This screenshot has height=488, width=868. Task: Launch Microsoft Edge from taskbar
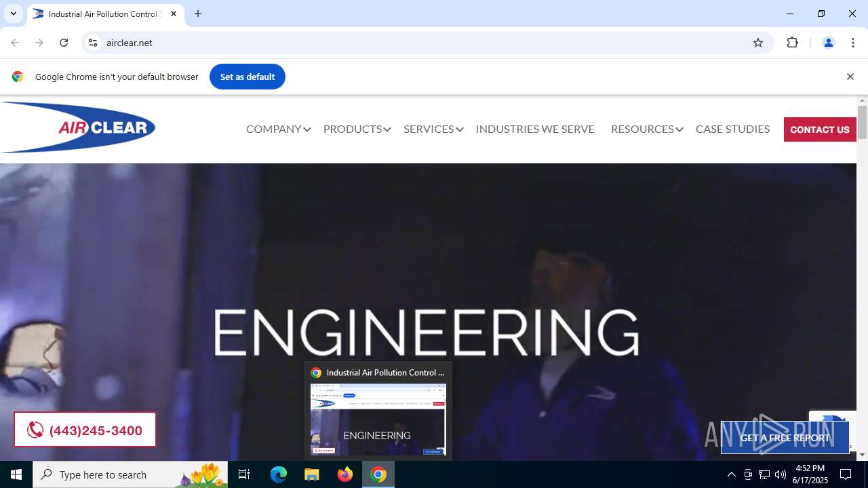(x=279, y=474)
